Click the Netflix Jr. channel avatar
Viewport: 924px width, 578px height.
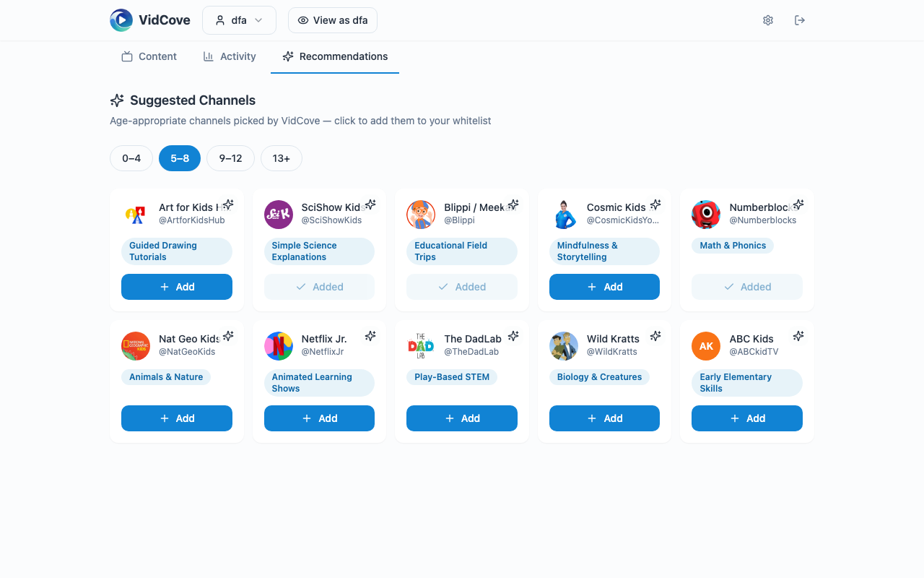(x=279, y=346)
